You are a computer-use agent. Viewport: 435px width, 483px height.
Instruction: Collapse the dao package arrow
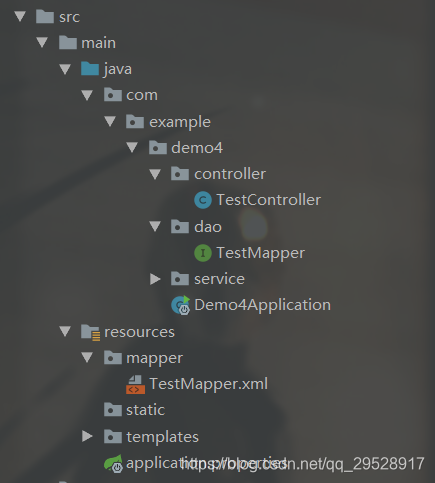point(155,226)
